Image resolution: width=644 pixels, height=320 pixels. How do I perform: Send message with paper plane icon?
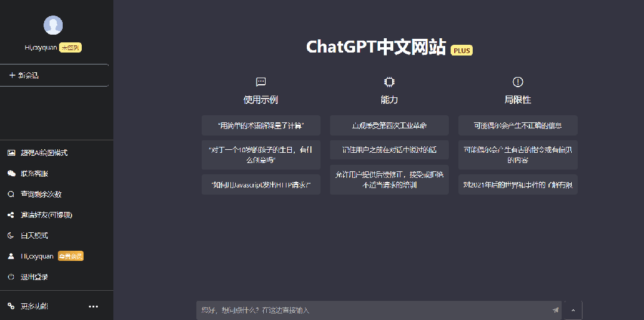point(555,310)
